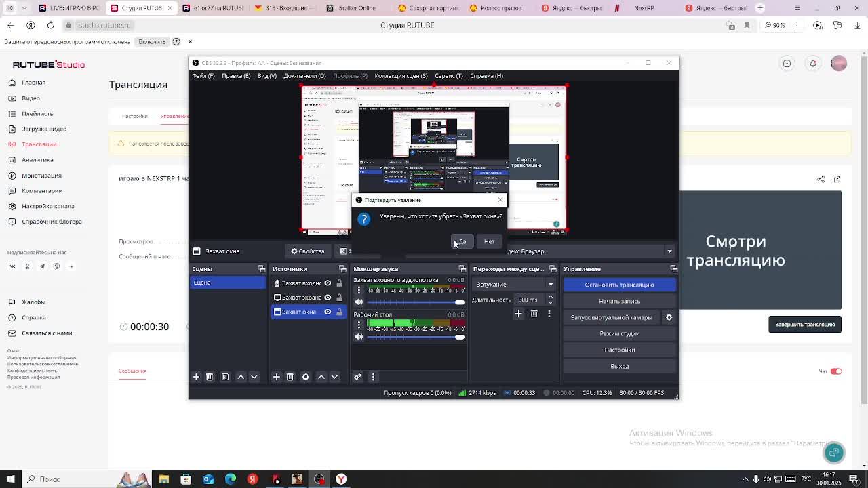
Task: Open Док-панели menu in OBS
Action: click(304, 75)
